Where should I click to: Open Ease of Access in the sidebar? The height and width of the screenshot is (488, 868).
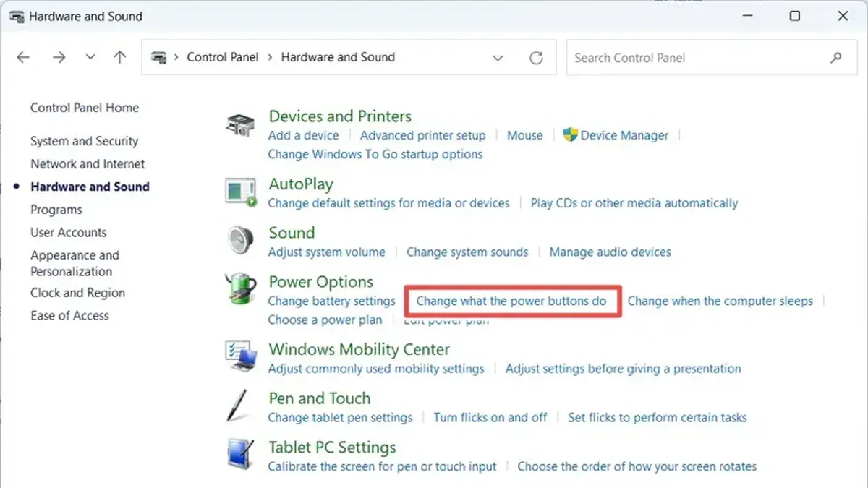tap(69, 316)
